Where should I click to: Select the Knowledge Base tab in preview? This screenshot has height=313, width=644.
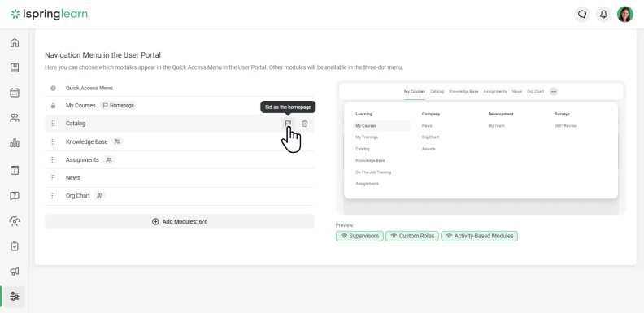[x=463, y=92]
